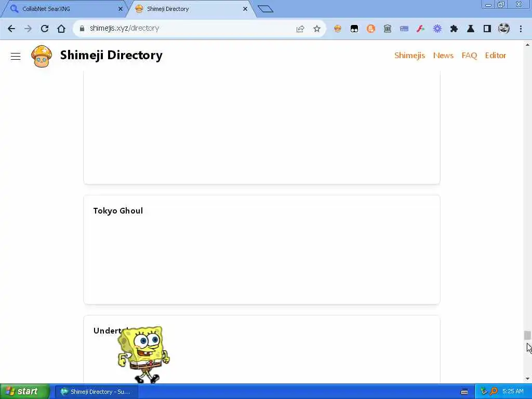
Task: Click the keyboard icon in the taskbar
Action: [x=464, y=392]
